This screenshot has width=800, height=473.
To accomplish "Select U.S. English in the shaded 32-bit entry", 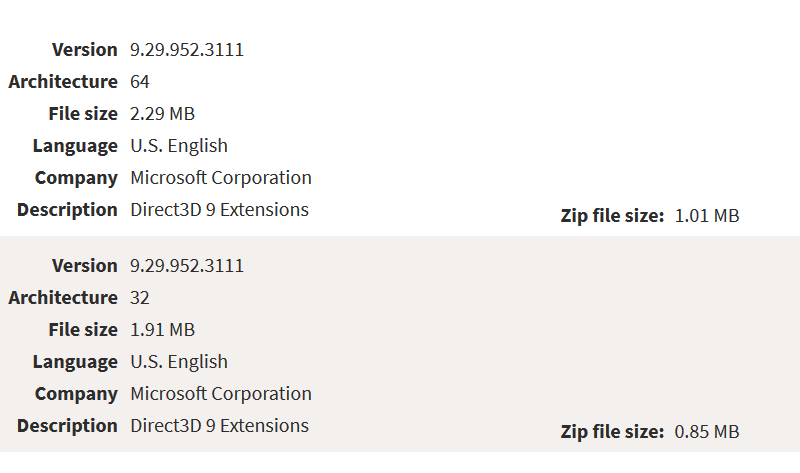I will (179, 362).
